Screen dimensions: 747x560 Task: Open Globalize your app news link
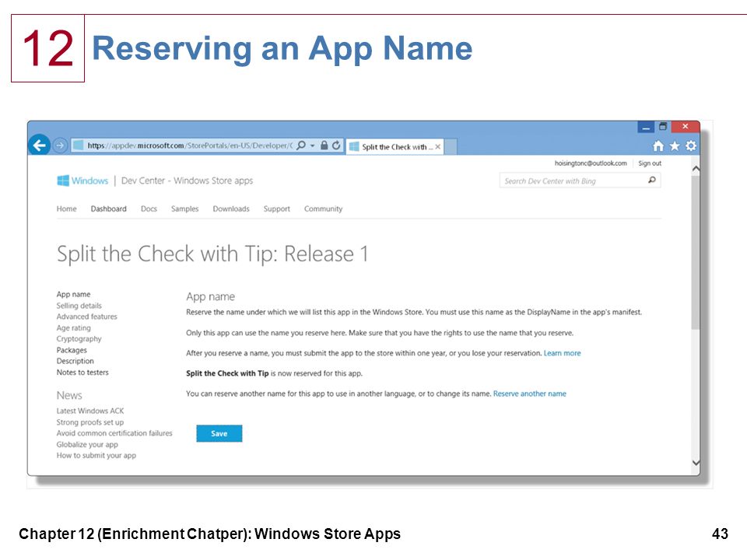coord(87,444)
